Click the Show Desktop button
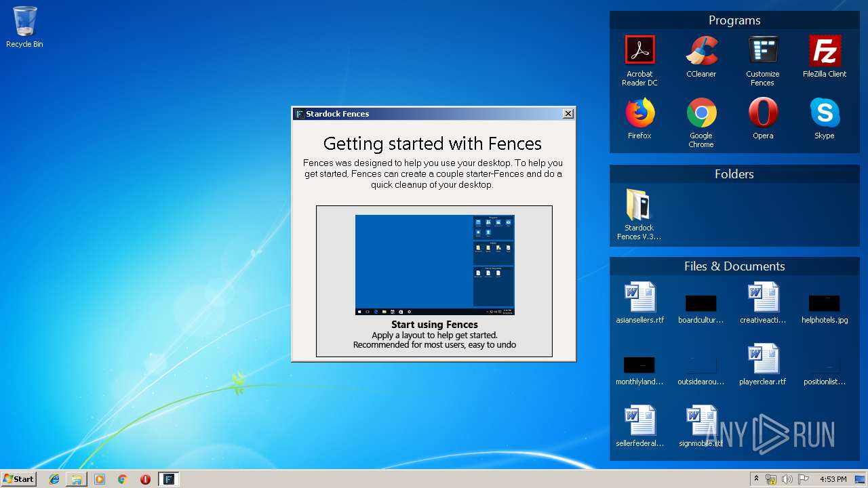868x488 pixels. [860, 479]
